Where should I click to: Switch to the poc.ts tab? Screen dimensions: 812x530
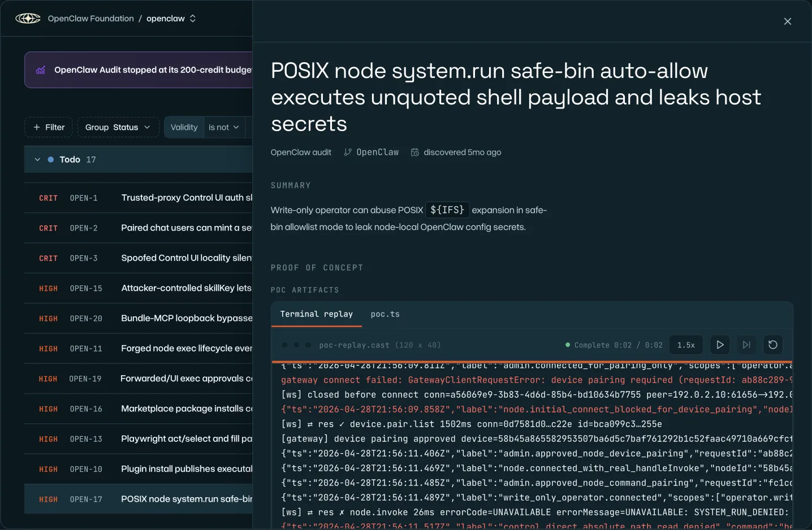[385, 314]
